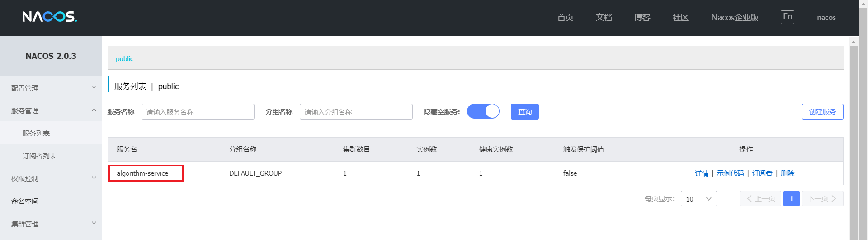Click the 创建服务 button

click(x=822, y=112)
